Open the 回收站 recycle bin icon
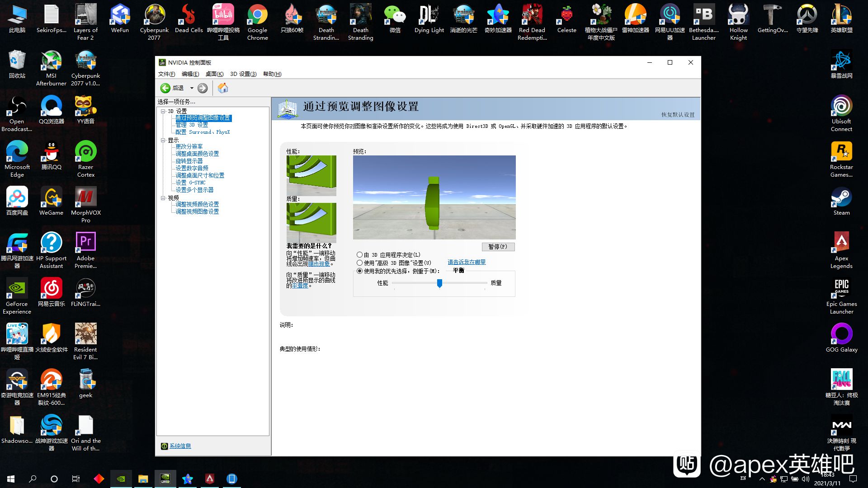The height and width of the screenshot is (488, 868). (x=17, y=64)
